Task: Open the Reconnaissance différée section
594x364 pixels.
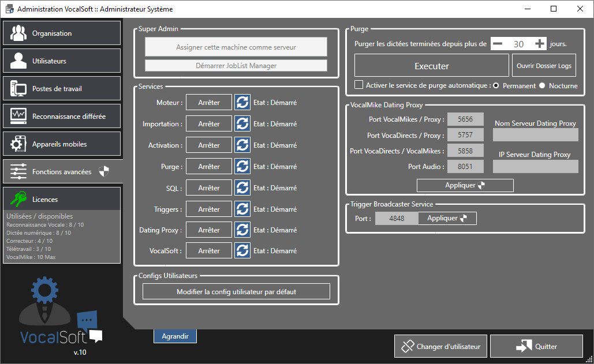Action: pyautogui.click(x=62, y=116)
